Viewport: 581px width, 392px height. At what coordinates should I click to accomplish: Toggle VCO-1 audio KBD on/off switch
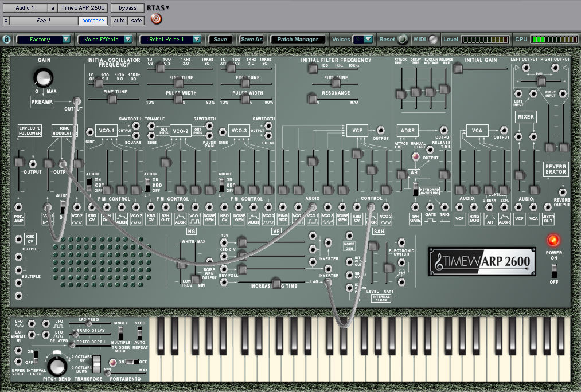tap(89, 185)
